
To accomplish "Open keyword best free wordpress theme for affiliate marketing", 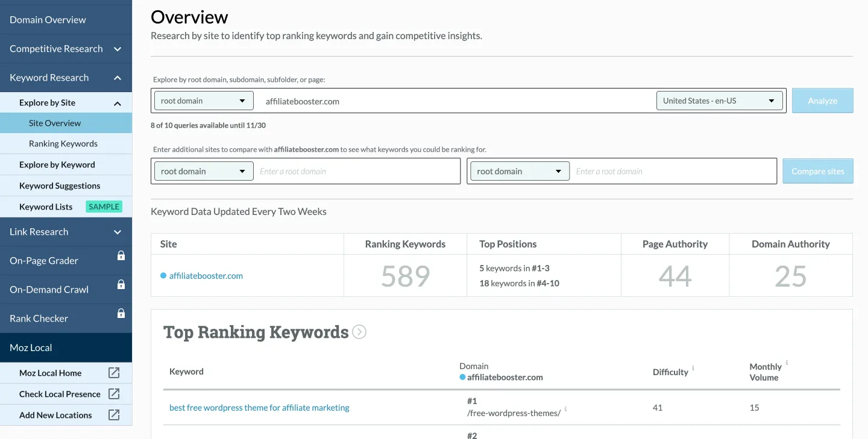I will (259, 408).
